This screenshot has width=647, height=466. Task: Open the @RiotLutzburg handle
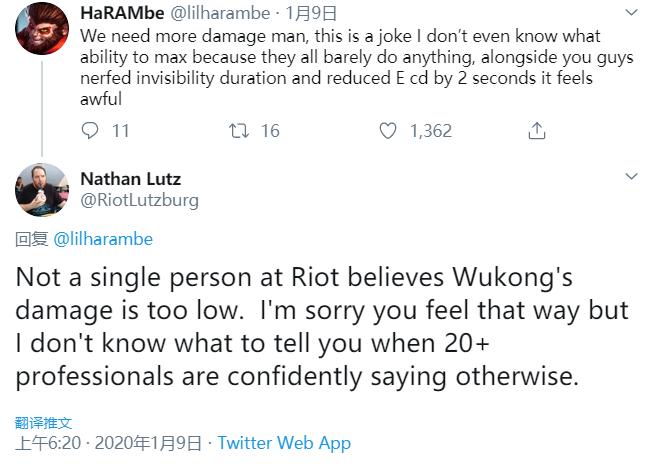click(139, 200)
